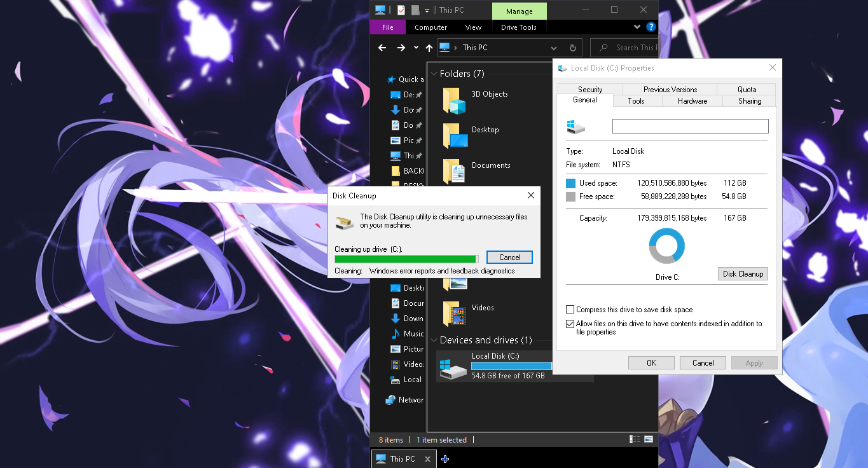Select the Desktop folder icon
Viewport: 868px width, 468px height.
pyautogui.click(x=455, y=136)
